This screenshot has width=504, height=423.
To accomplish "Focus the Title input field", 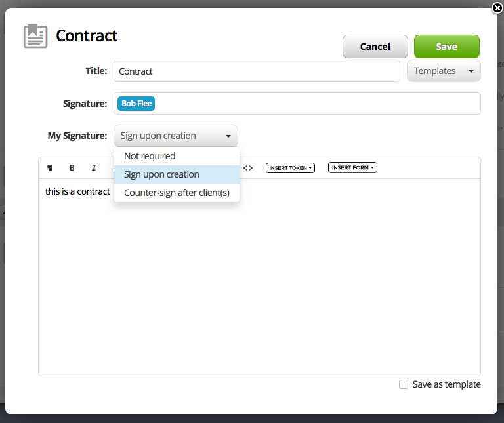I will [x=256, y=71].
